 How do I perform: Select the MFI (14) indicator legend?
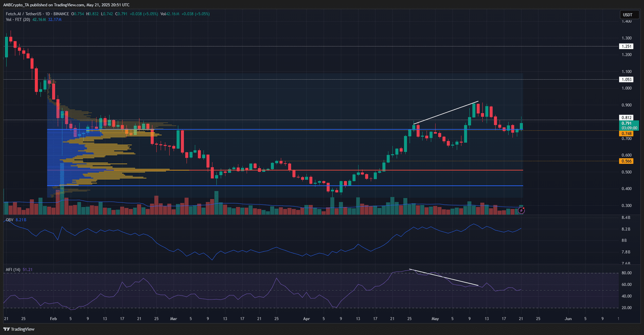click(13, 270)
